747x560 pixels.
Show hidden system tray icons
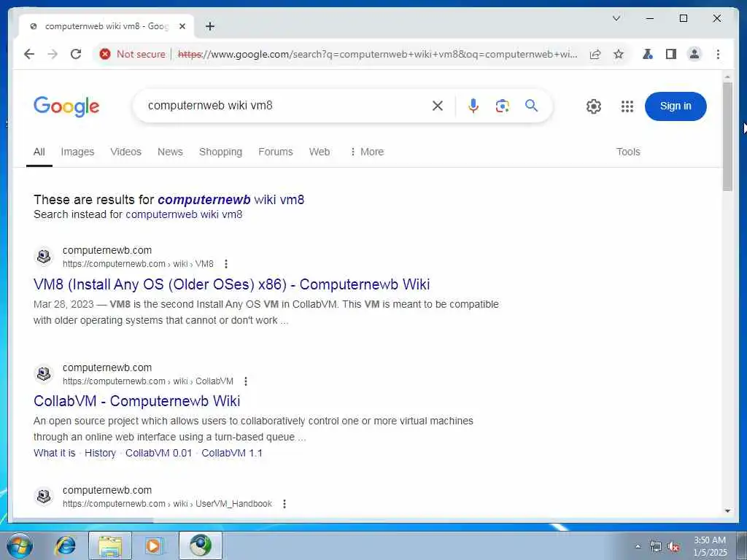(638, 546)
